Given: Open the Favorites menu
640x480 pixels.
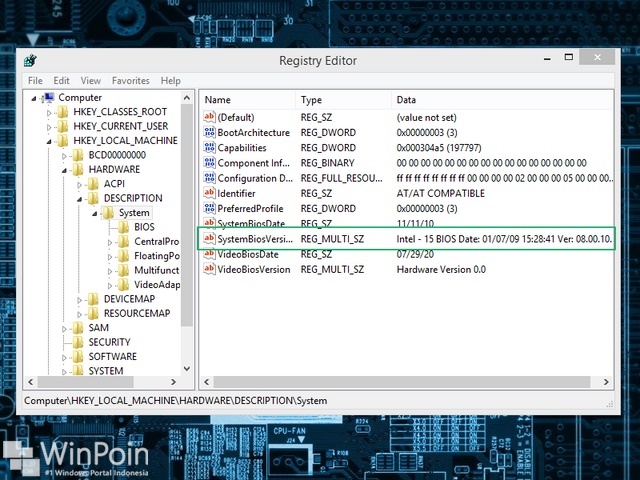Looking at the screenshot, I should 131,81.
